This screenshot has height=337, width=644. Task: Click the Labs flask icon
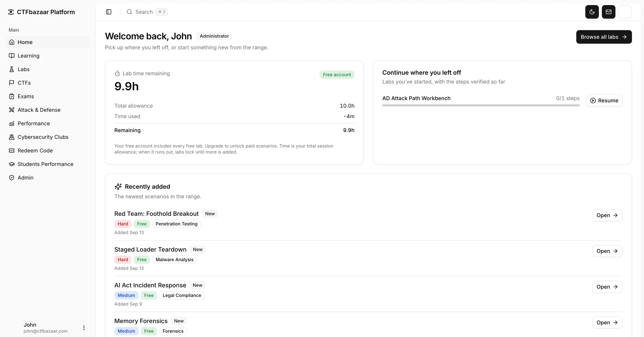click(x=12, y=69)
